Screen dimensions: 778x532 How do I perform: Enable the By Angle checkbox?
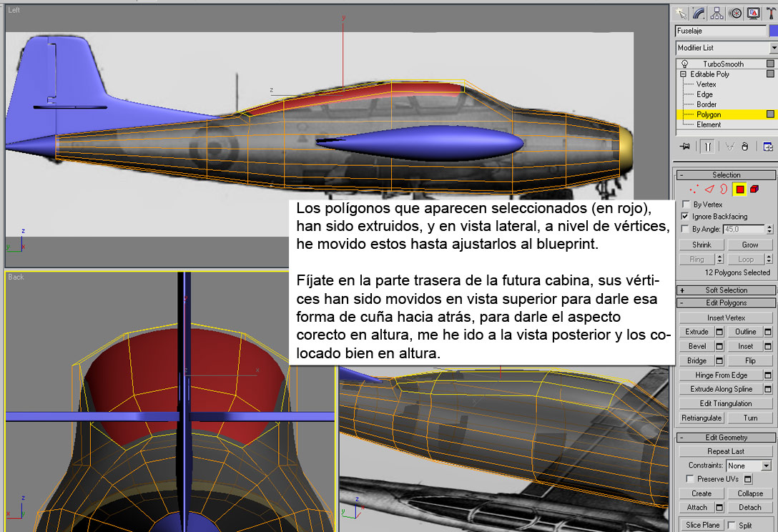[685, 229]
